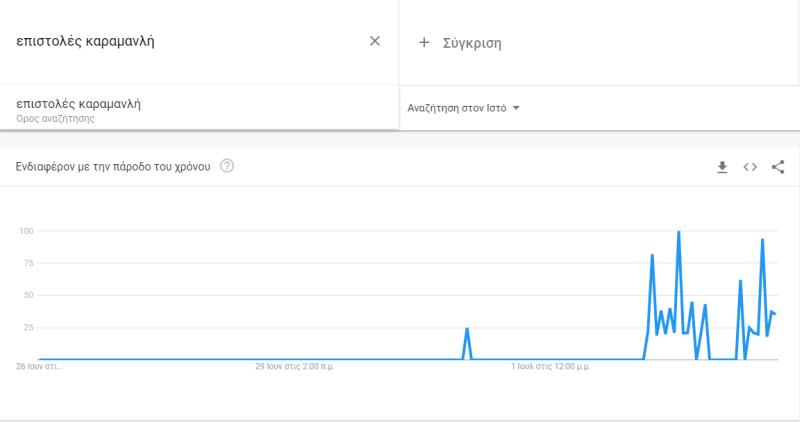Click the 1 Ιουλ στις 12:00 μ.μ. axis label

point(551,366)
